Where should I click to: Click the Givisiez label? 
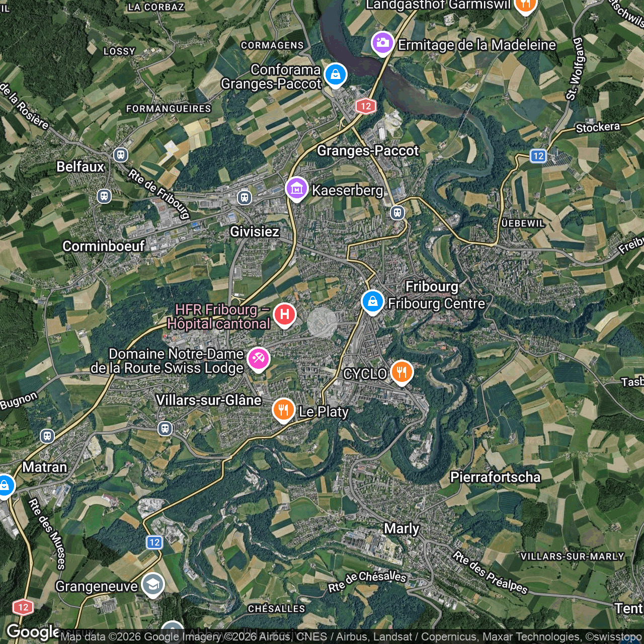point(255,231)
